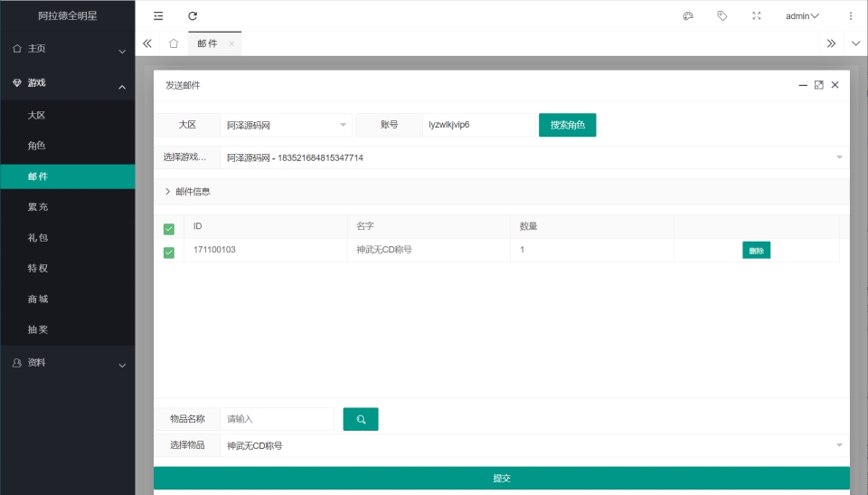Expand the 选择物品 item dropdown
Screen dimensions: 868x495
click(533, 445)
